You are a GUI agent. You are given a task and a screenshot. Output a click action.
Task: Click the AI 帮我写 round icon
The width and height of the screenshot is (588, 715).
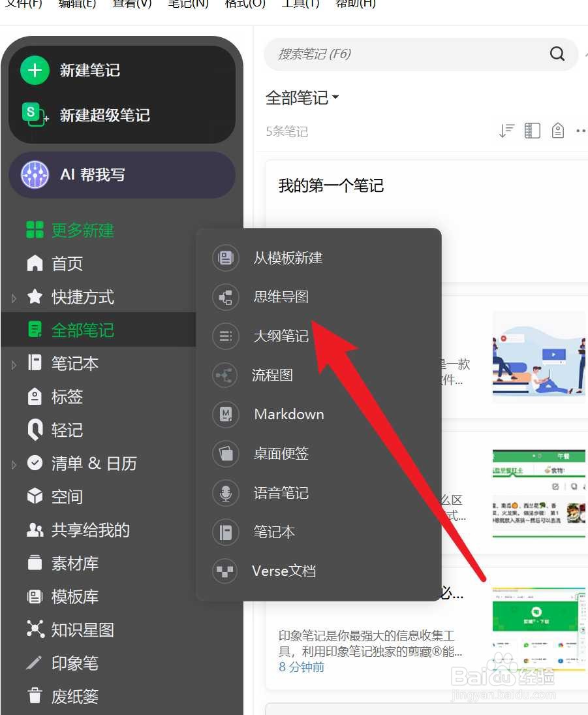point(35,174)
